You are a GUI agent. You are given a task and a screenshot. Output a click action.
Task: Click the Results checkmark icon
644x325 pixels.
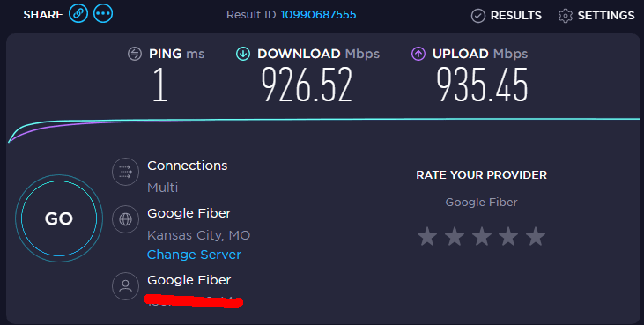click(478, 16)
